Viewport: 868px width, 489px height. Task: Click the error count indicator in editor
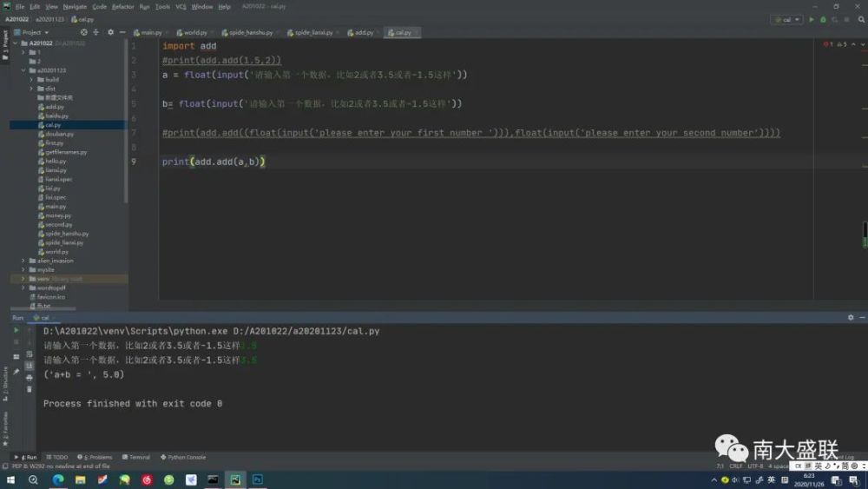(828, 44)
